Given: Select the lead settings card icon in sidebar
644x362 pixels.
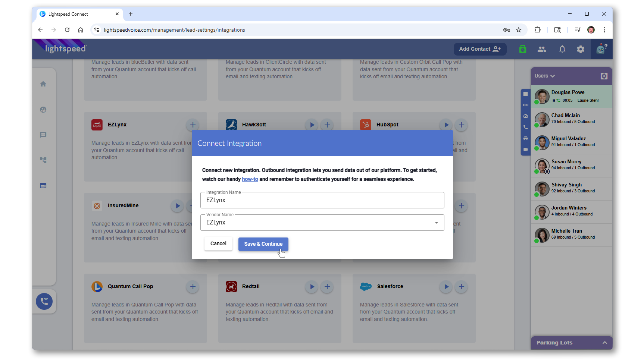Looking at the screenshot, I should [43, 186].
